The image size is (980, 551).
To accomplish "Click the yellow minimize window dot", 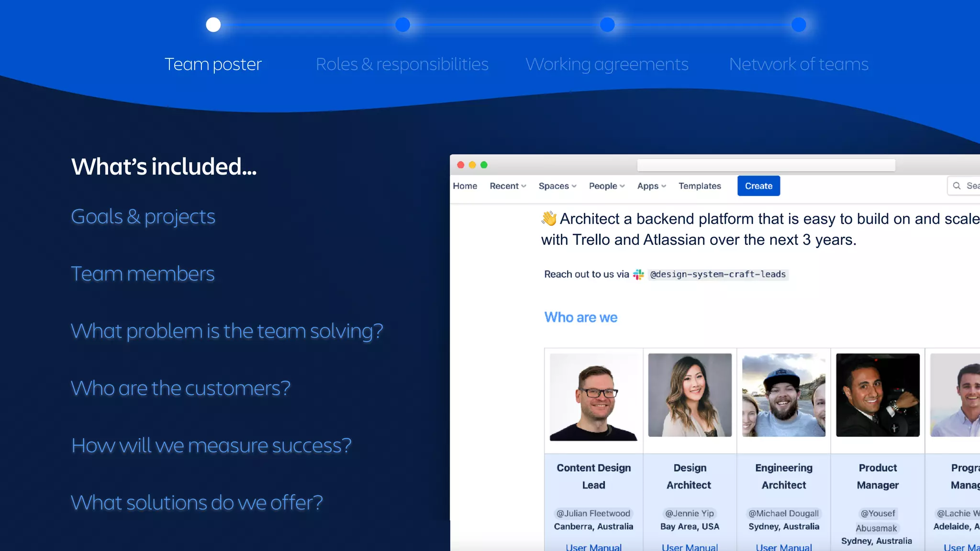I will click(x=472, y=165).
